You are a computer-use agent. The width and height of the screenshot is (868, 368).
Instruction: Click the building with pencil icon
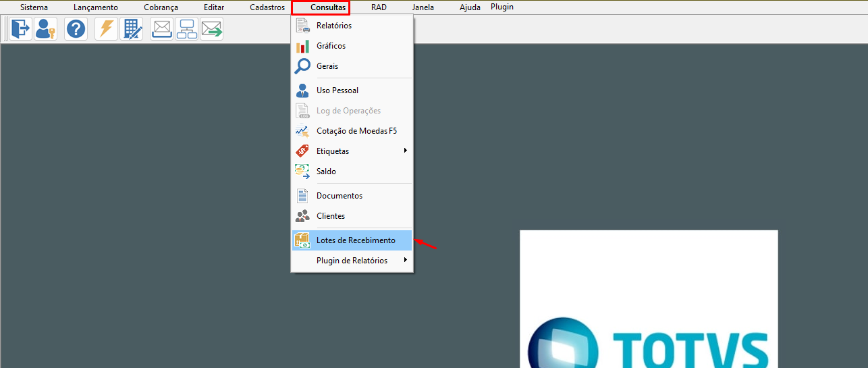tap(132, 29)
